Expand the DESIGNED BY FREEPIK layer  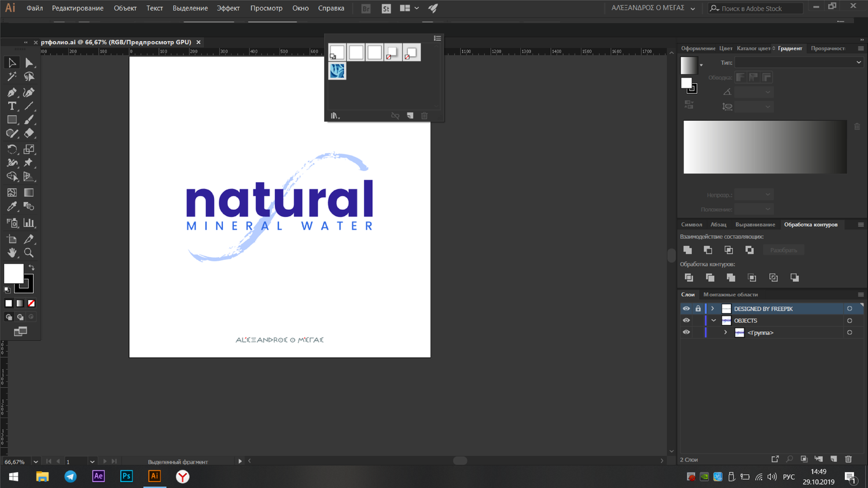pyautogui.click(x=713, y=309)
